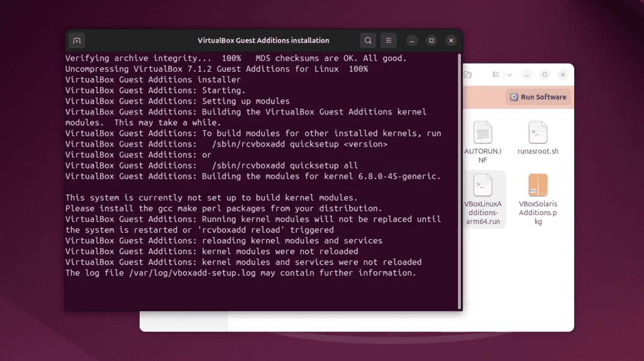
Task: Select VBoxLinuxAdditions-arm64.run file
Action: pos(482,185)
